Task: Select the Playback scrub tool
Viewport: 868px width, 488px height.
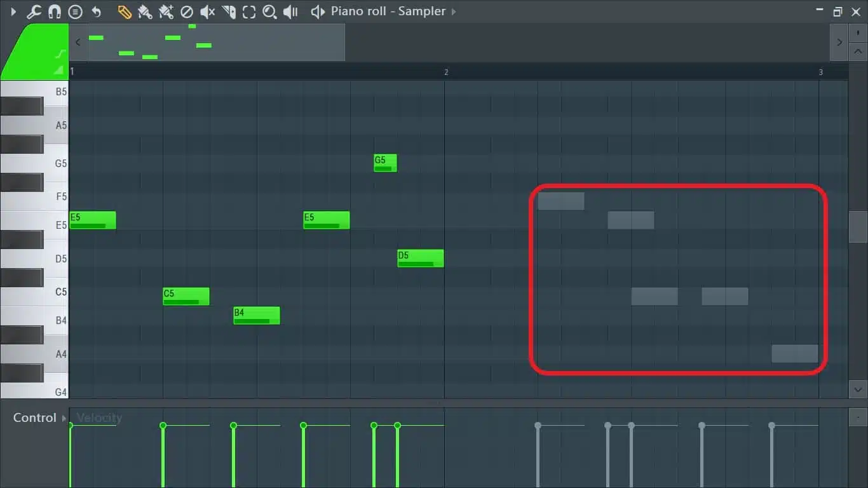Action: (290, 11)
